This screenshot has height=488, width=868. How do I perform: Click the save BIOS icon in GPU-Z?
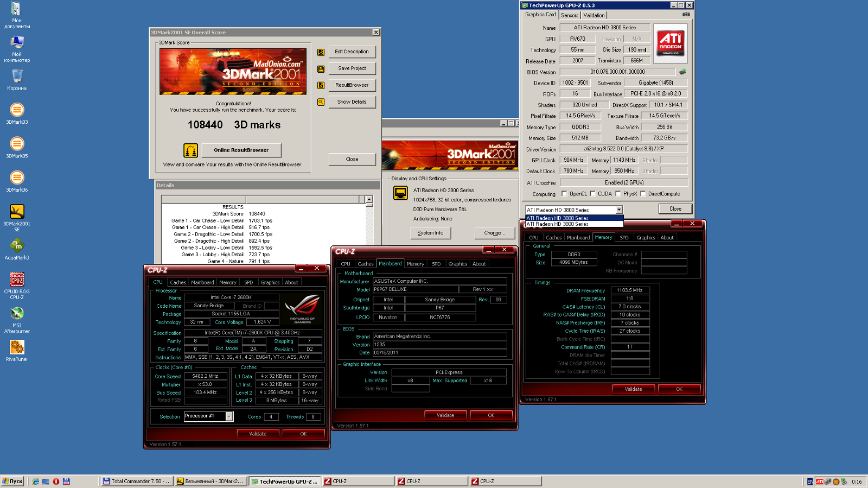tap(682, 72)
